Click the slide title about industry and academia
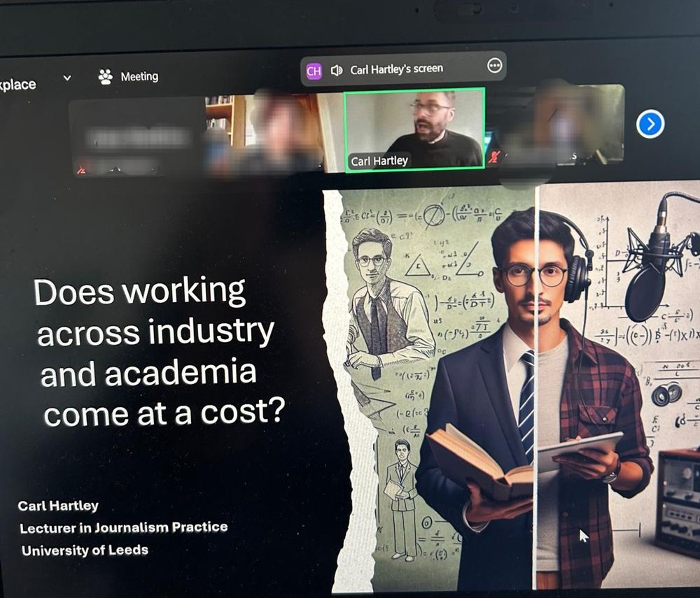The height and width of the screenshot is (598, 700). point(159,353)
